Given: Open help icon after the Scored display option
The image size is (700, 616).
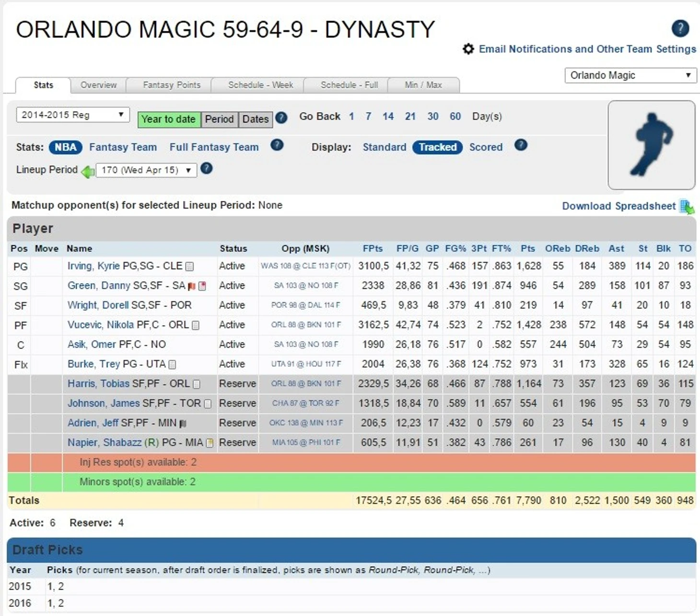Looking at the screenshot, I should click(x=521, y=145).
